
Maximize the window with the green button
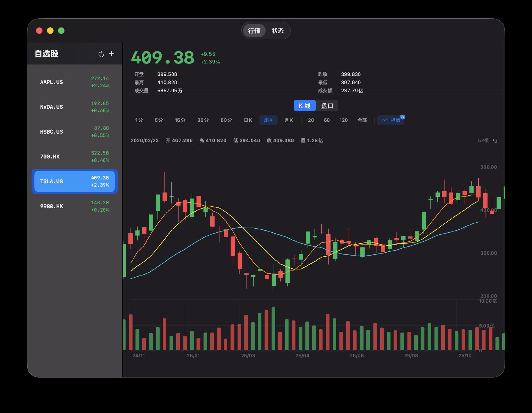pyautogui.click(x=61, y=31)
